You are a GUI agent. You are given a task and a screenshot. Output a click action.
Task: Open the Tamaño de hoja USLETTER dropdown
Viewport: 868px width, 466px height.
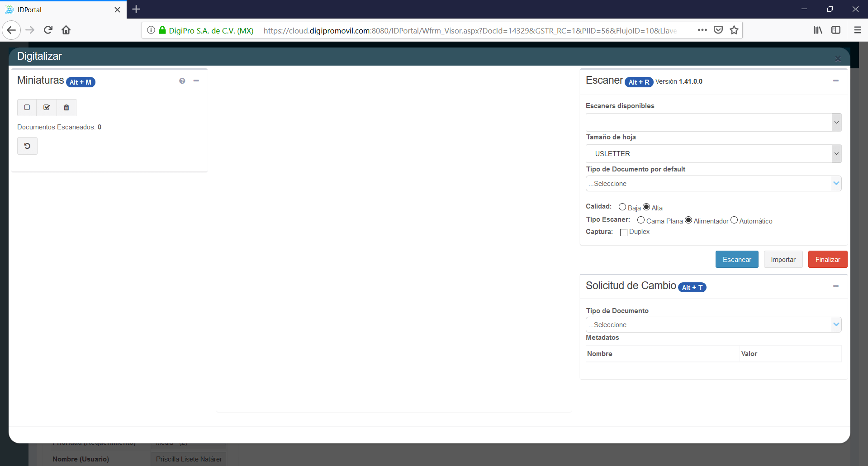pos(713,154)
